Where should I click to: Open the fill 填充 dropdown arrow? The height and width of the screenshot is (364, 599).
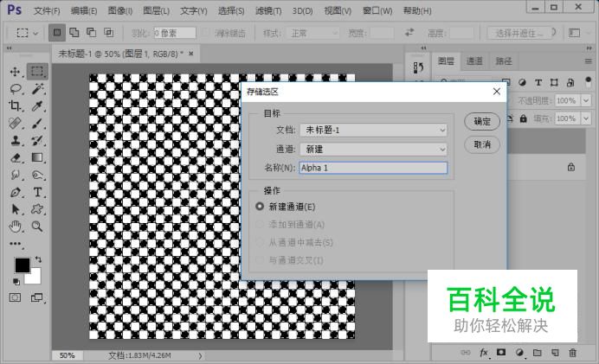click(586, 118)
